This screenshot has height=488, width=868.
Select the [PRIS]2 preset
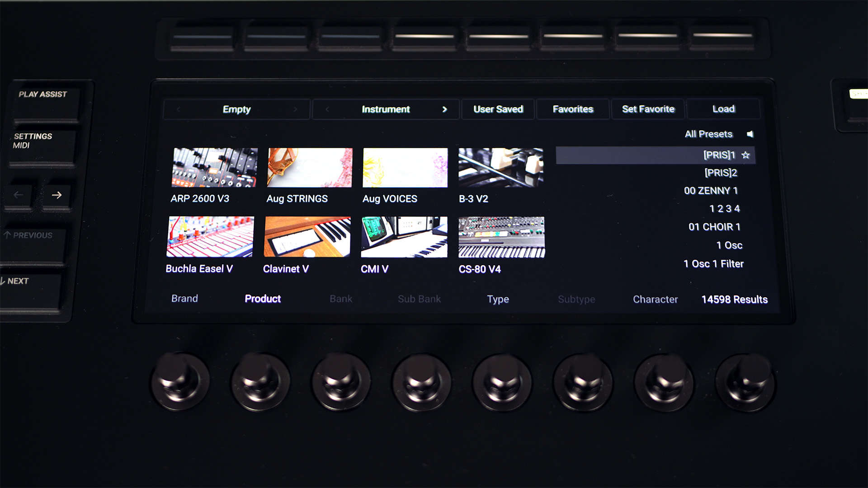pos(721,173)
